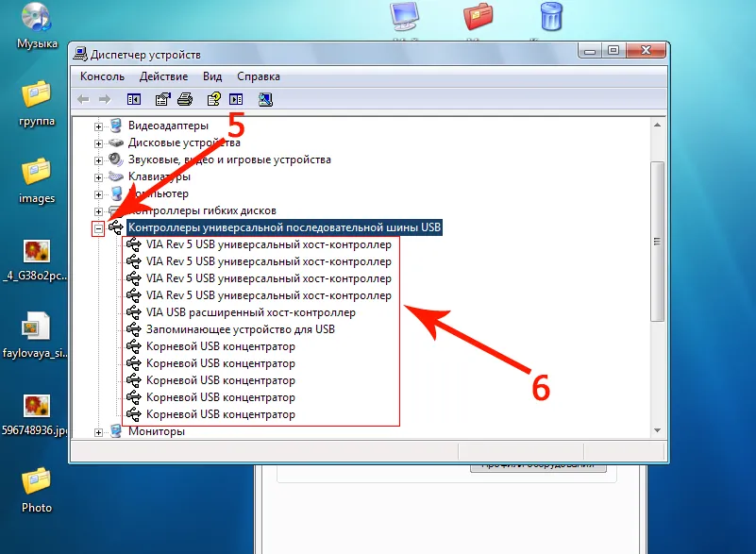Open the _4_G38o2pc.. desktop image
The width and height of the screenshot is (756, 554).
coord(36,260)
